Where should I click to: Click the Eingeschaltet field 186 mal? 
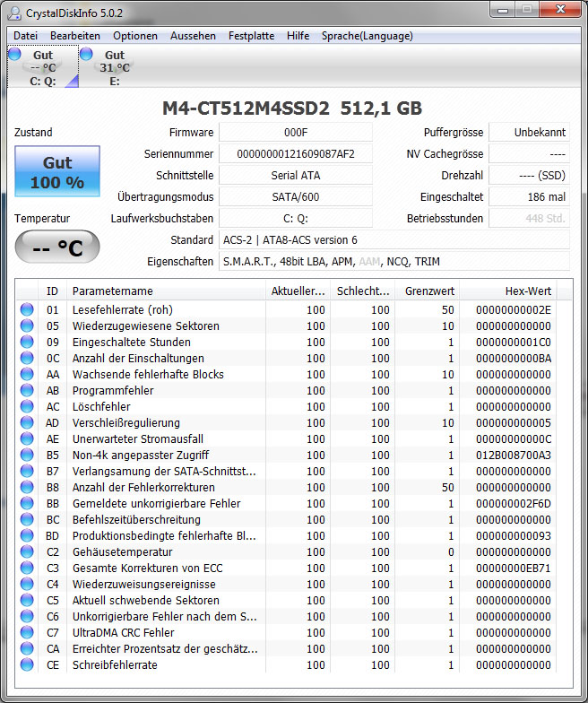[x=529, y=197]
